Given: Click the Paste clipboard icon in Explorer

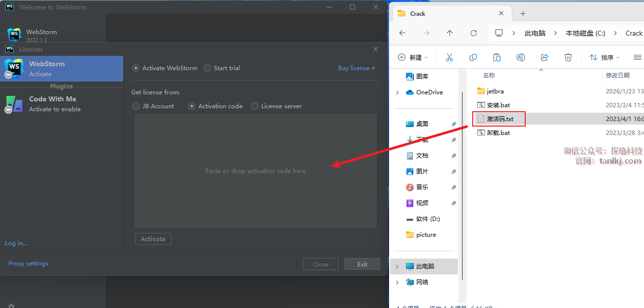Looking at the screenshot, I should pyautogui.click(x=497, y=57).
